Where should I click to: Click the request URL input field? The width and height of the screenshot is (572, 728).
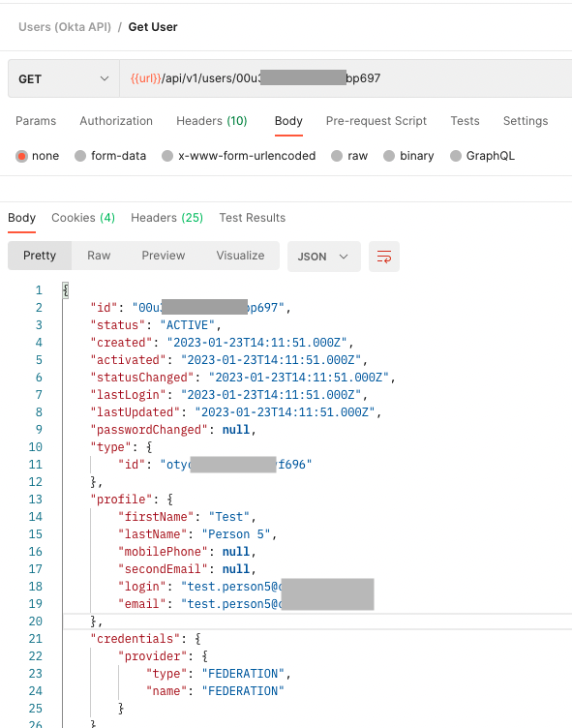pyautogui.click(x=346, y=78)
